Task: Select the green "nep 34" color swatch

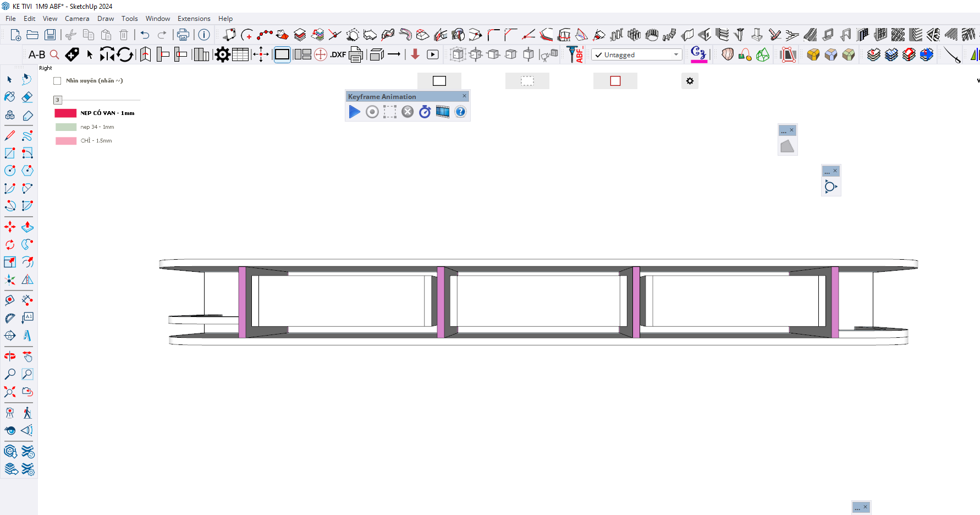Action: [66, 127]
